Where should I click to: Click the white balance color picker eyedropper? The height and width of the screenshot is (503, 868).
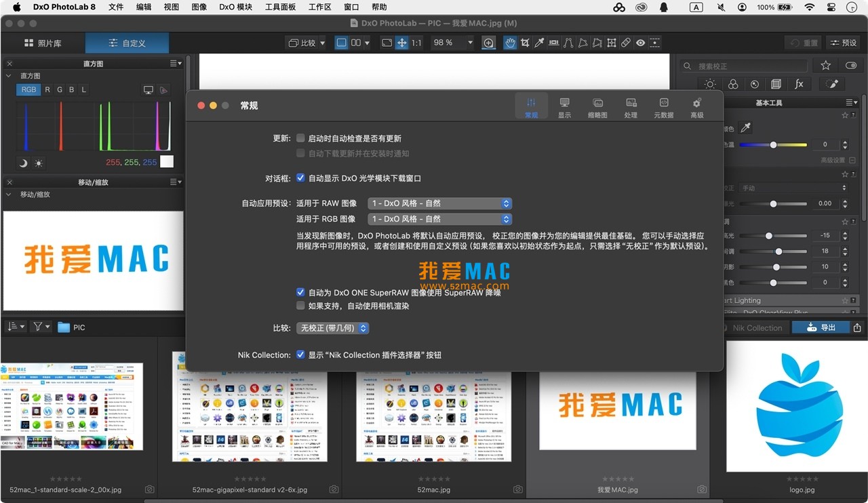pyautogui.click(x=745, y=127)
